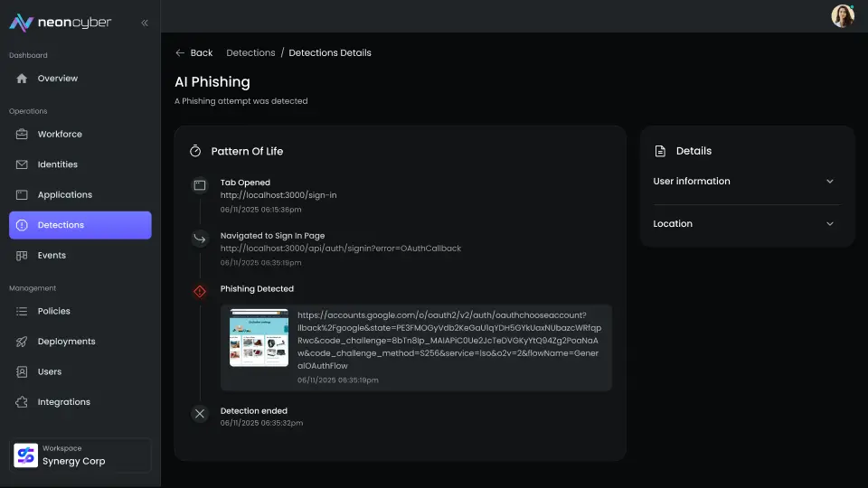Open the phishing page screenshot thumbnail
The image size is (868, 488).
click(259, 337)
